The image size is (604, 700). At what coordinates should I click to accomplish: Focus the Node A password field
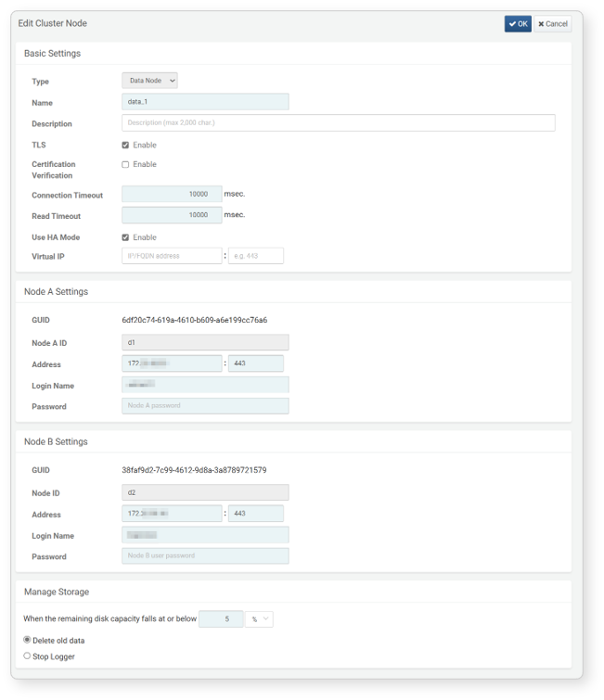(205, 405)
